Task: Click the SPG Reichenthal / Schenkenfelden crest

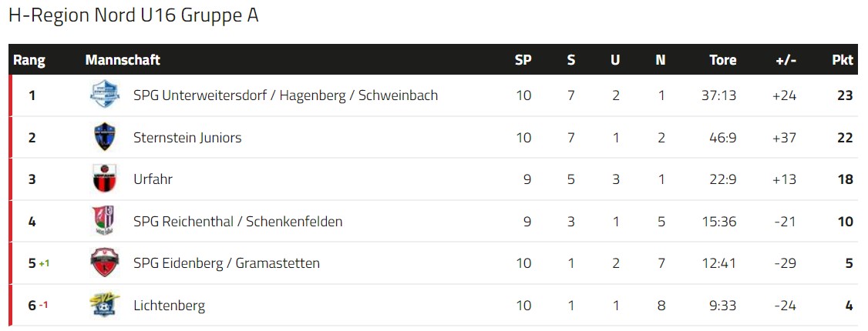Action: [x=103, y=221]
